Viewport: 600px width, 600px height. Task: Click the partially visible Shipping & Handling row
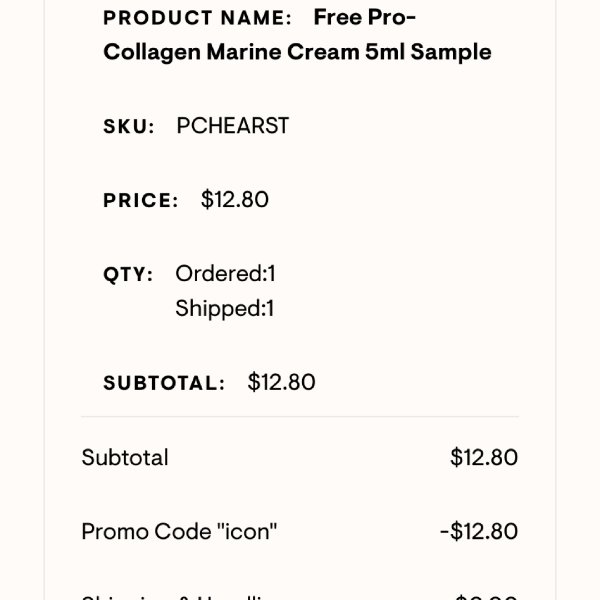tap(300, 597)
